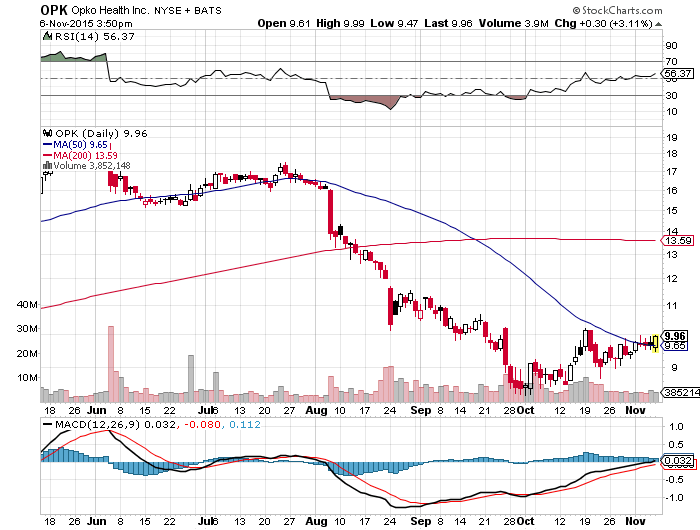Click the NYSE + BATS exchange label
700x530 pixels.
[188, 10]
